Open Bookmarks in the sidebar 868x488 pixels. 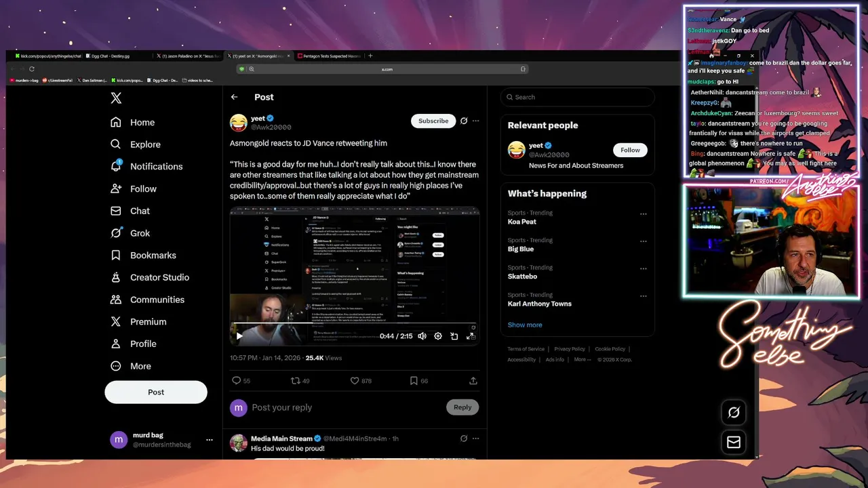point(143,255)
